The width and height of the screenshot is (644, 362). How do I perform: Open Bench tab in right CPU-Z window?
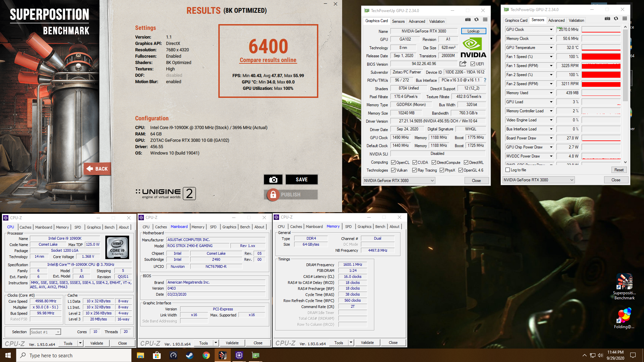coord(380,227)
